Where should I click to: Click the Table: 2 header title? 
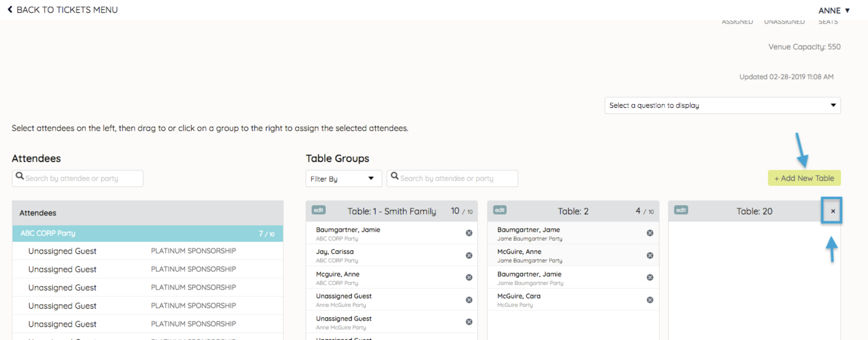(573, 211)
